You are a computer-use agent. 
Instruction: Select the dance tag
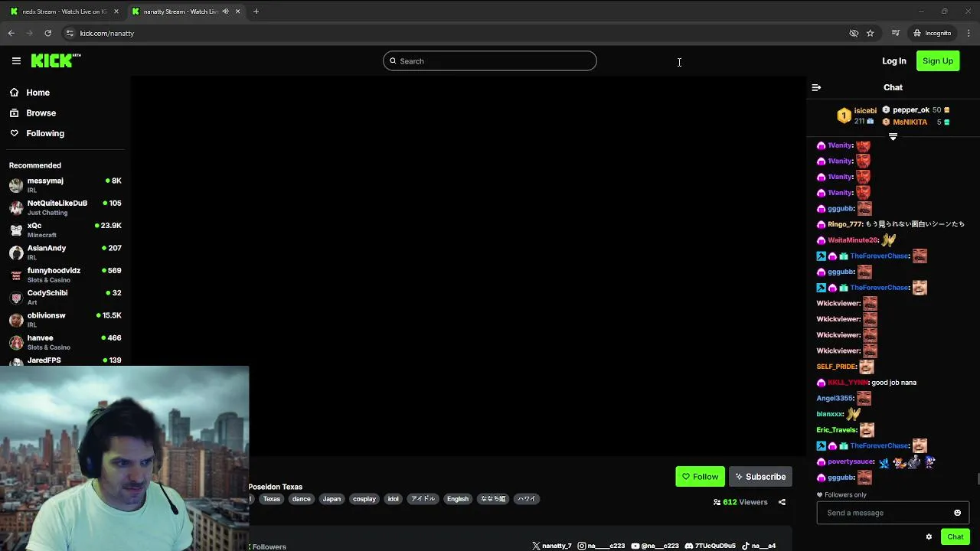pos(302,499)
